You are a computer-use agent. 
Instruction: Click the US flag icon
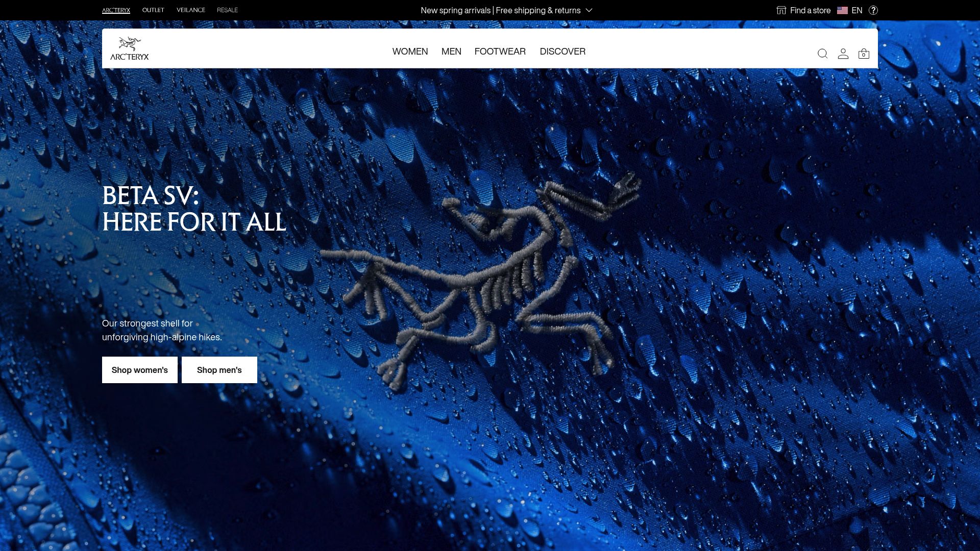click(842, 10)
